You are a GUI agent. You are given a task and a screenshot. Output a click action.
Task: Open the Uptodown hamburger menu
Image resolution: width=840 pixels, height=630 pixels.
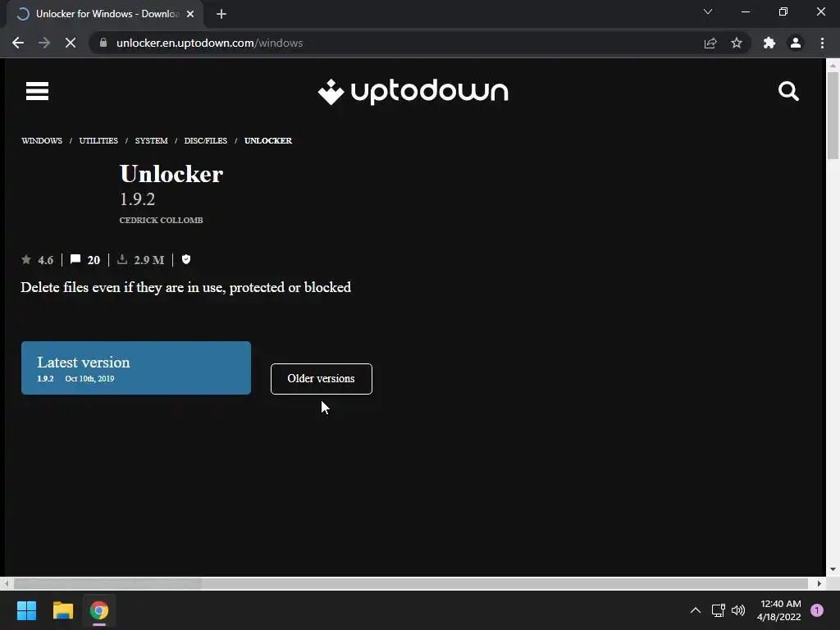pyautogui.click(x=37, y=91)
